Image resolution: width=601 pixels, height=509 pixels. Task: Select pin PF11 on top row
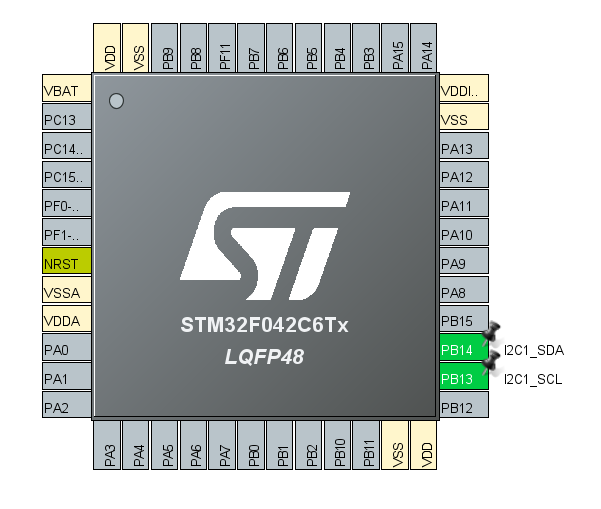coord(222,48)
